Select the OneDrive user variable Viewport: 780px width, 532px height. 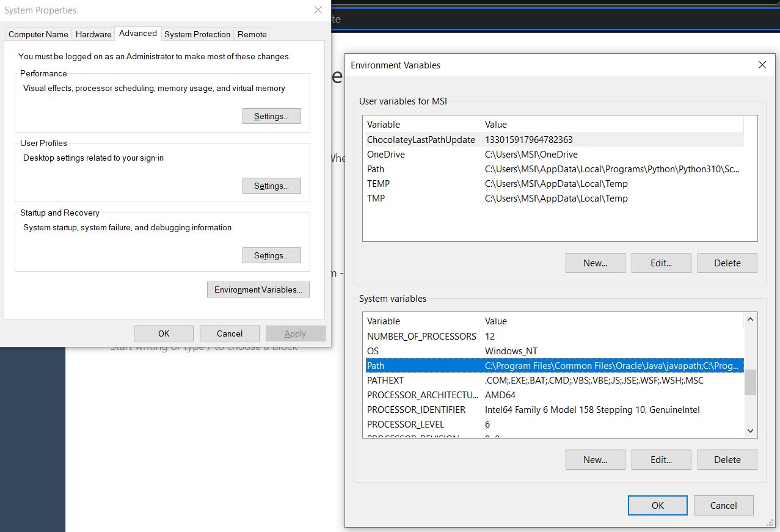point(554,155)
